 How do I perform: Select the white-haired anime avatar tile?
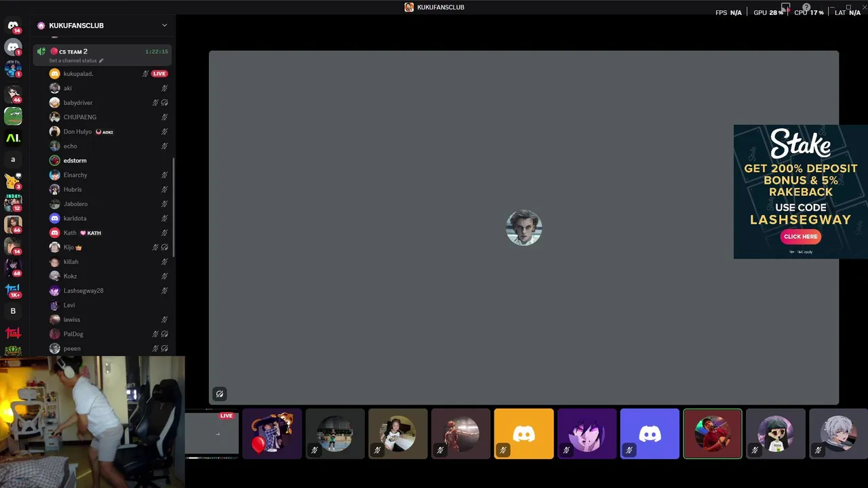tap(838, 434)
